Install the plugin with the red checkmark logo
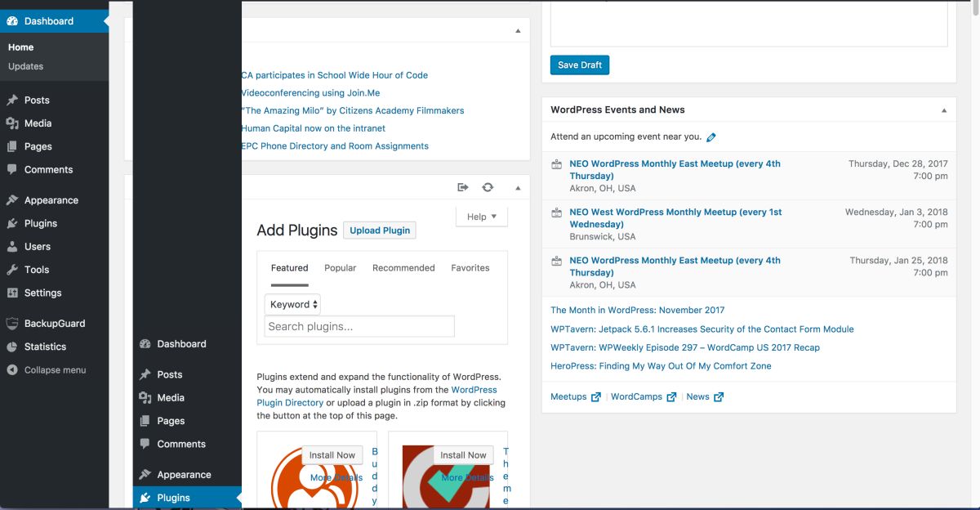Viewport: 980px width, 510px height. point(463,455)
